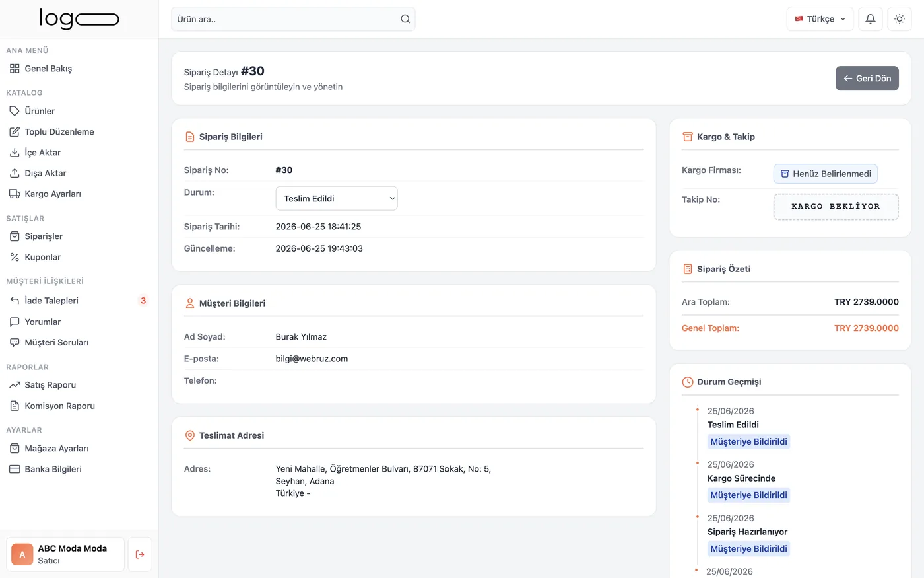Toggle the light/dark theme sun icon
The width and height of the screenshot is (924, 578).
(x=900, y=19)
